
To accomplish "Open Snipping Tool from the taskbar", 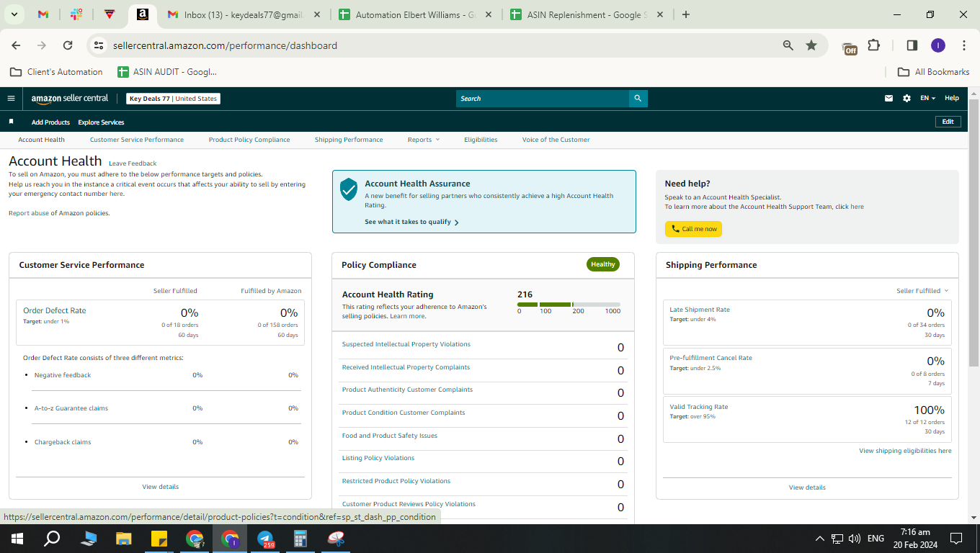I will 336,539.
